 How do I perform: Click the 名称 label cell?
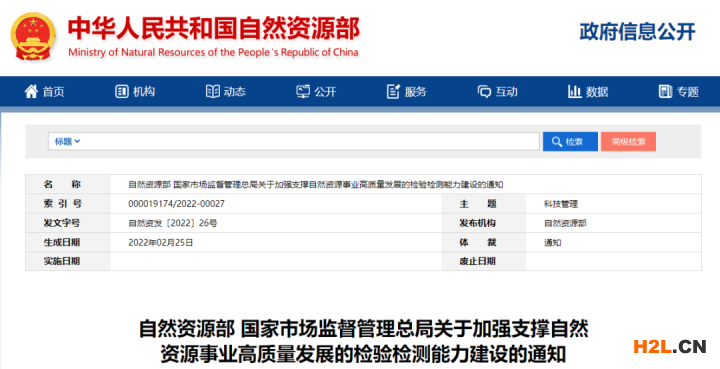tap(68, 184)
